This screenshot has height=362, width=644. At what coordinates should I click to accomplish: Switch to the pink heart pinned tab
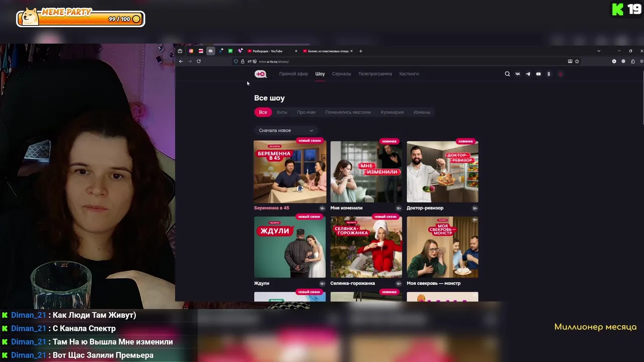(x=240, y=51)
